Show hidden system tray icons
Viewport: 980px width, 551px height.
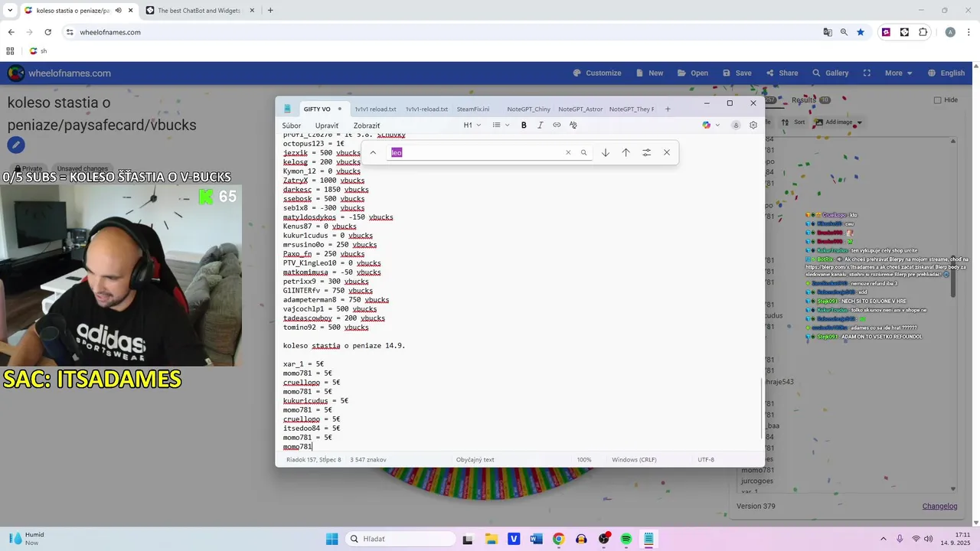883,539
